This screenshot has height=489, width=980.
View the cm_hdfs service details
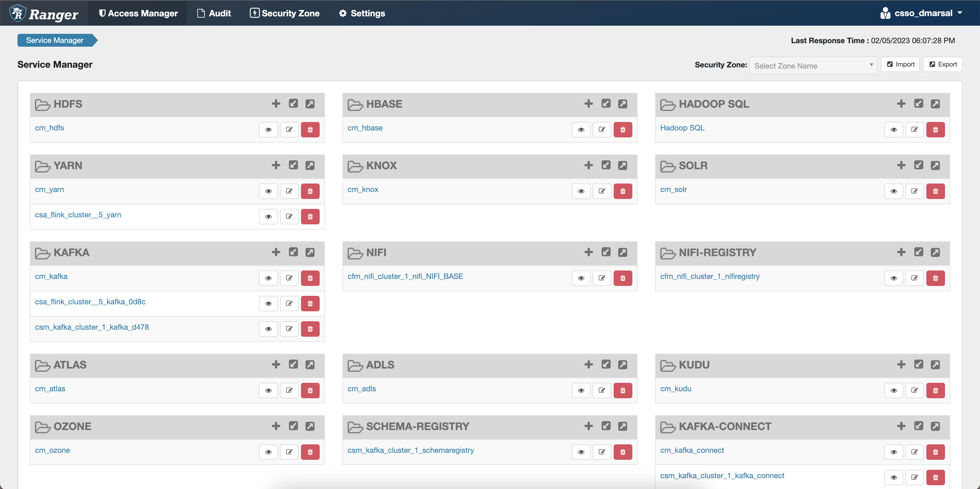[x=268, y=129]
